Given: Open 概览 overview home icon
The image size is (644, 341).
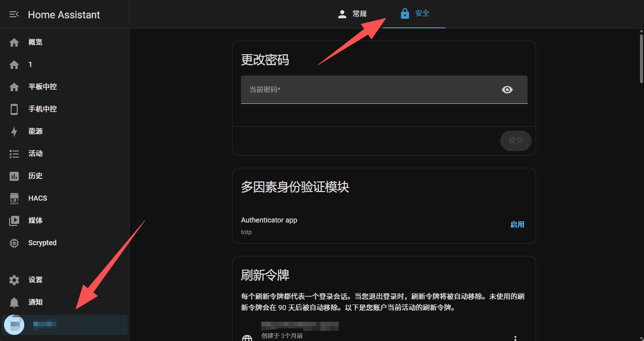Looking at the screenshot, I should (x=14, y=43).
